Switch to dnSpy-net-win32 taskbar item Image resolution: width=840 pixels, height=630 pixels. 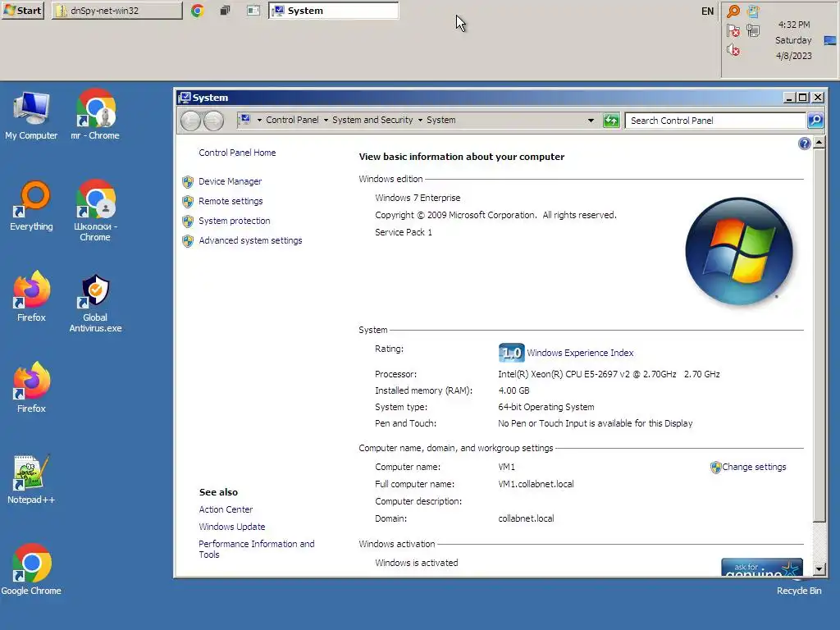(x=116, y=10)
